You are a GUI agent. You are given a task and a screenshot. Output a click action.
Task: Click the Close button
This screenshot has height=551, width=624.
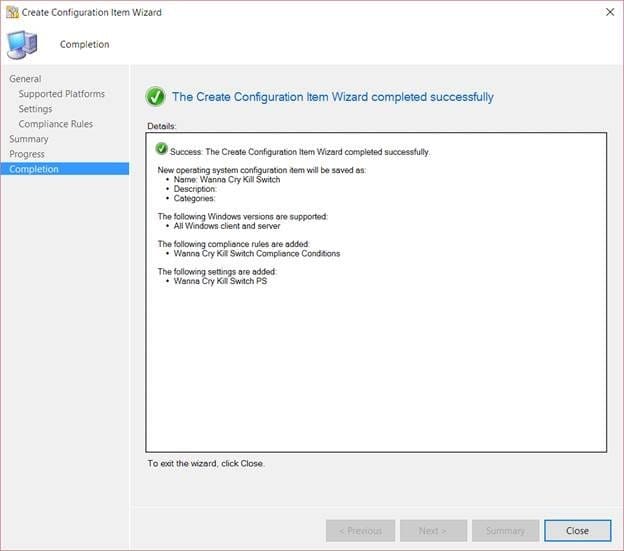577,530
